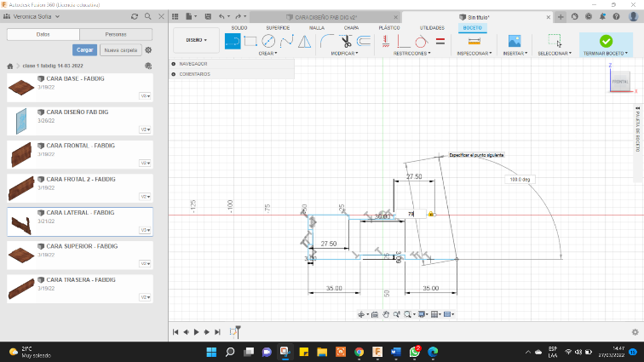Open CARA LATERAL - FABDIG file
Image resolution: width=644 pixels, height=362 pixels.
pyautogui.click(x=80, y=221)
